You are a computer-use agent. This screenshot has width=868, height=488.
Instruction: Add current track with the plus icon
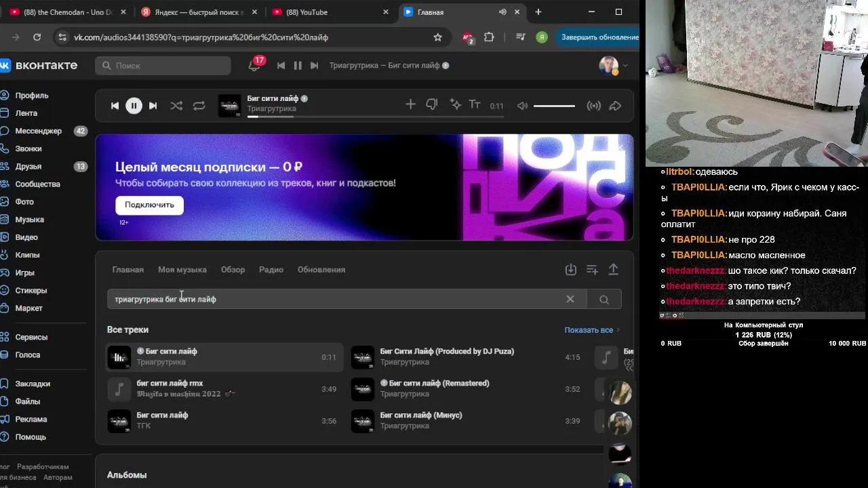pyautogui.click(x=410, y=104)
